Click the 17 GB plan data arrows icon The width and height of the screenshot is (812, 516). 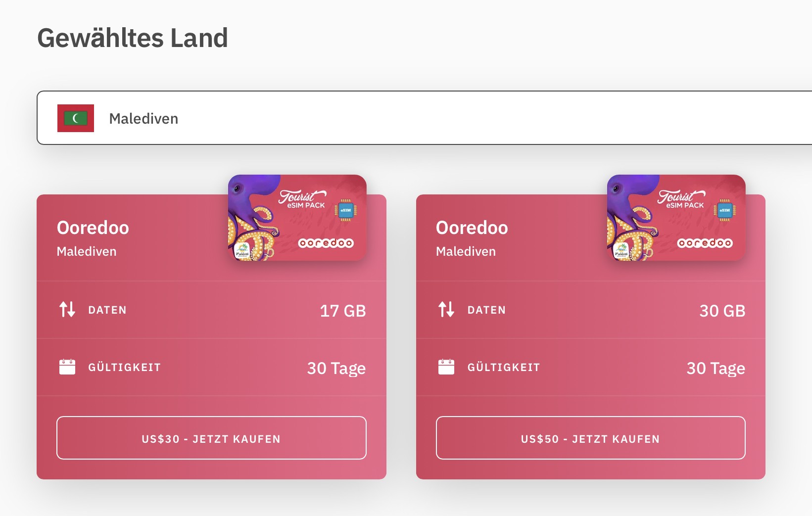coord(67,310)
